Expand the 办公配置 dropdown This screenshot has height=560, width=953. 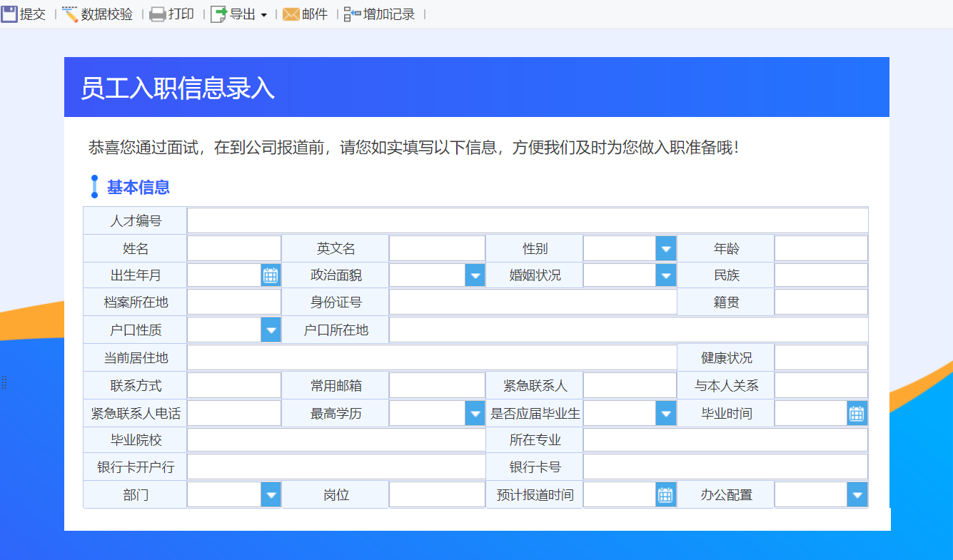[857, 494]
